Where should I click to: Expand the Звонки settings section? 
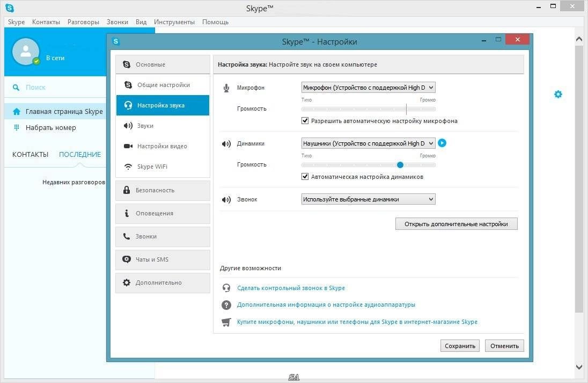[x=163, y=236]
